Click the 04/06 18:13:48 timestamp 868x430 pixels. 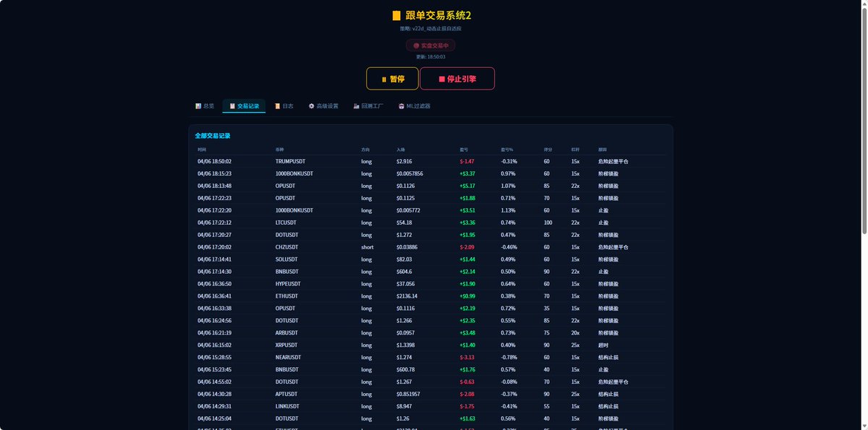click(x=214, y=186)
